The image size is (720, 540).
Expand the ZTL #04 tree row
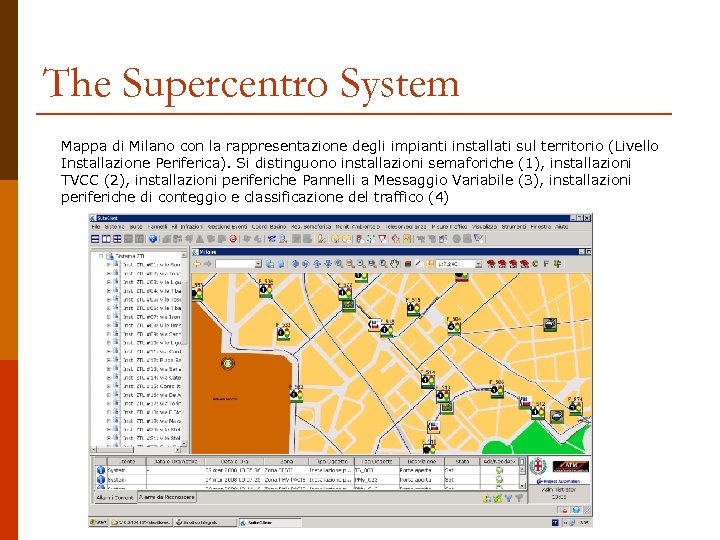click(x=109, y=291)
